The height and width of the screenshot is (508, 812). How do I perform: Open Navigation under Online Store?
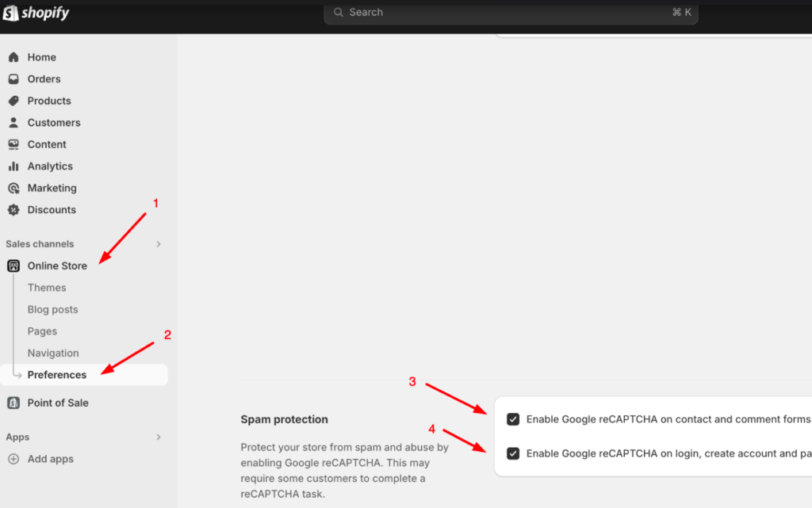tap(53, 353)
